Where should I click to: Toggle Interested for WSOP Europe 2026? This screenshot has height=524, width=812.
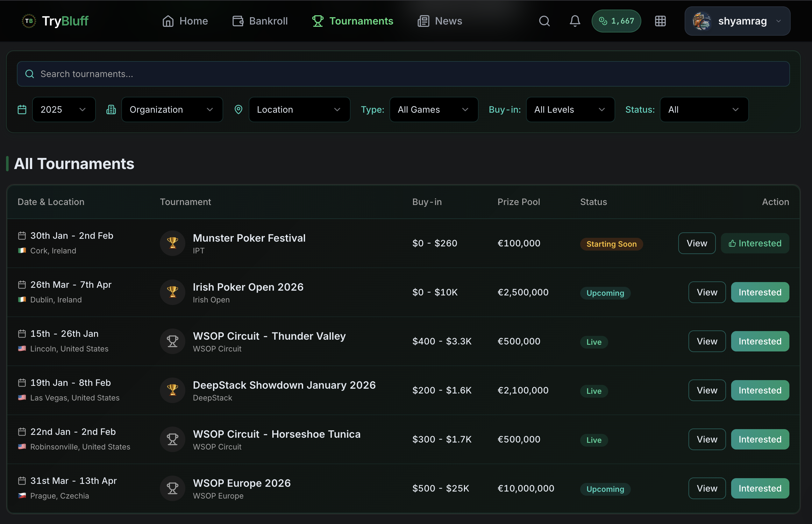tap(760, 488)
